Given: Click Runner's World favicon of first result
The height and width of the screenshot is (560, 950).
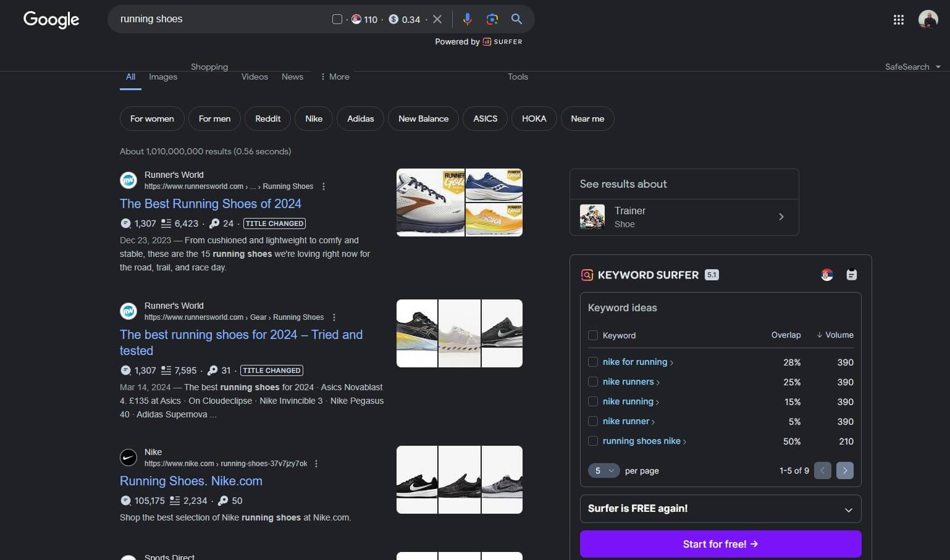Looking at the screenshot, I should [x=128, y=180].
